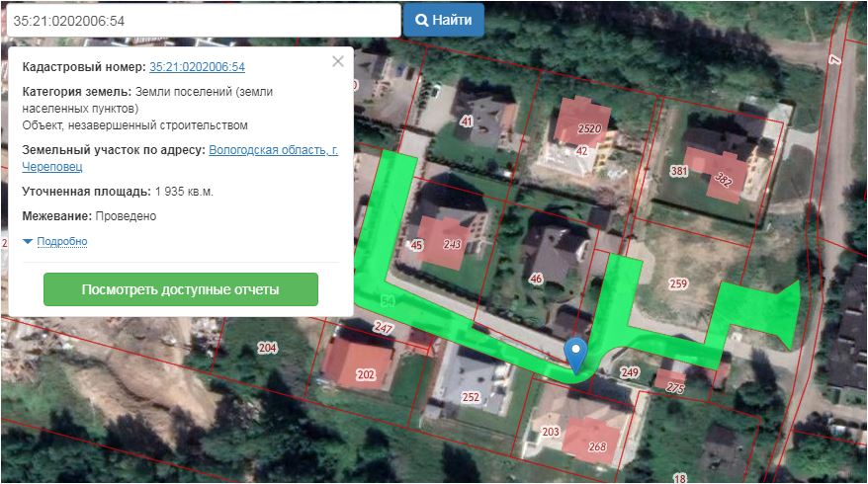The height and width of the screenshot is (484, 868).
Task: Select parcel labeled 204 on map
Action: coord(267,348)
